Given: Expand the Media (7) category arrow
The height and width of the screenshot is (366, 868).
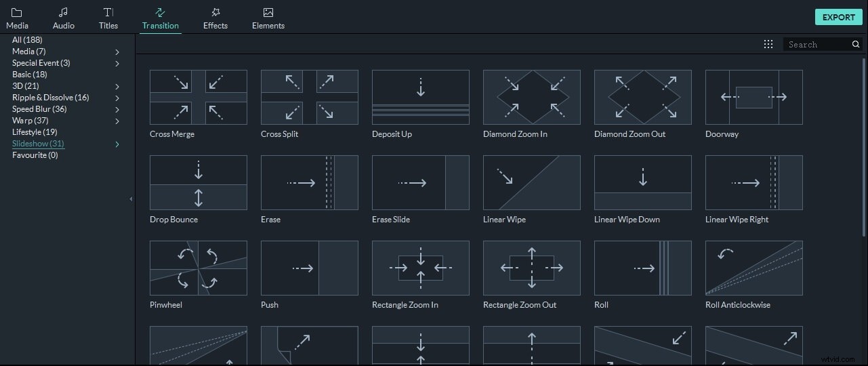Looking at the screenshot, I should pyautogui.click(x=117, y=52).
